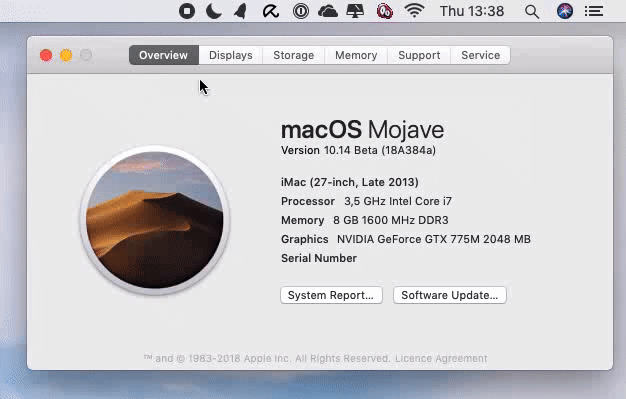This screenshot has height=399, width=626.
Task: Select the Overview tab
Action: 164,55
